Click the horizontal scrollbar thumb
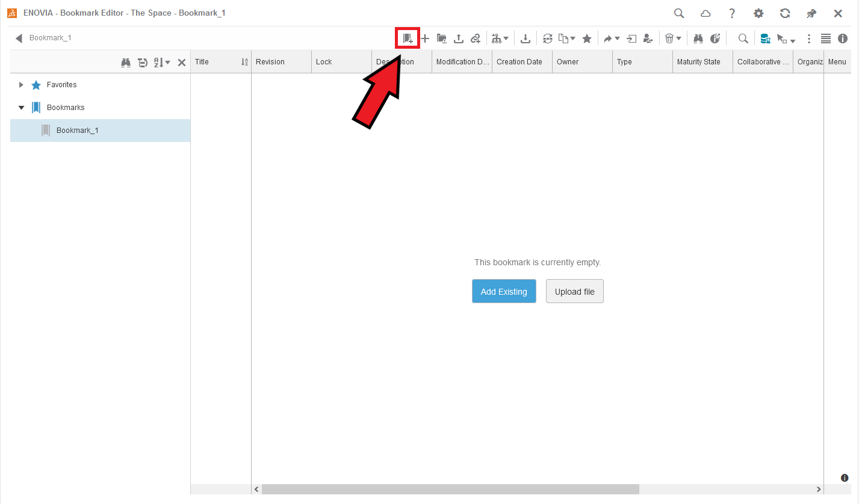The height and width of the screenshot is (504, 859). (450, 490)
